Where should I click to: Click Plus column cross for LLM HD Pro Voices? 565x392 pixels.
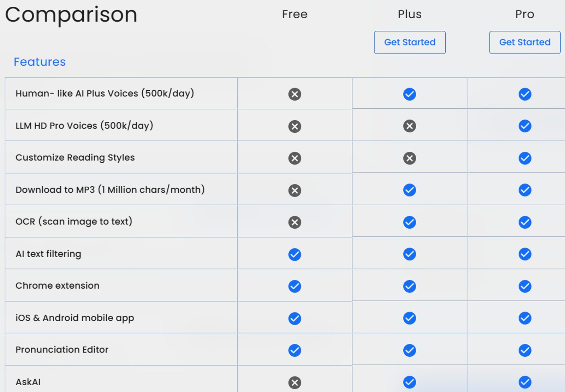coord(410,126)
